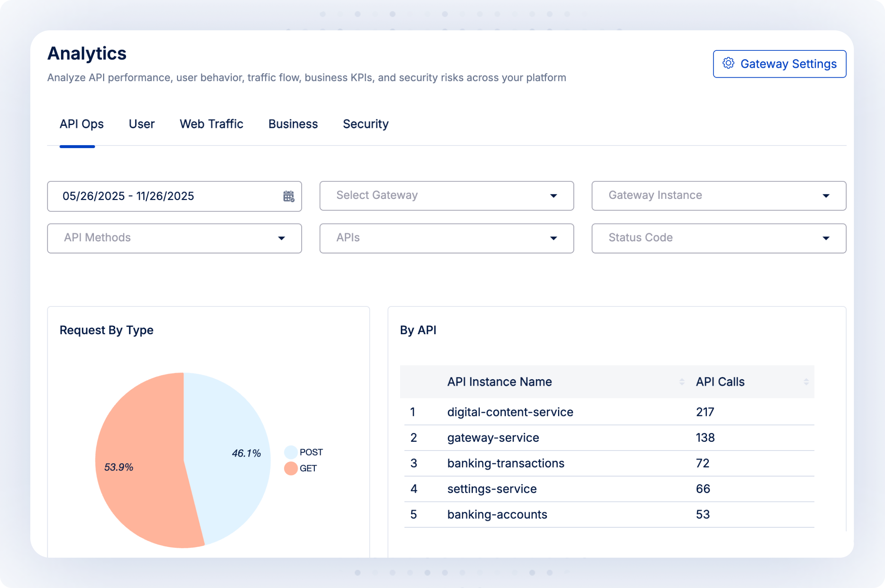Expand the Gateway Instance dropdown
Image resolution: width=885 pixels, height=588 pixels.
pyautogui.click(x=718, y=195)
